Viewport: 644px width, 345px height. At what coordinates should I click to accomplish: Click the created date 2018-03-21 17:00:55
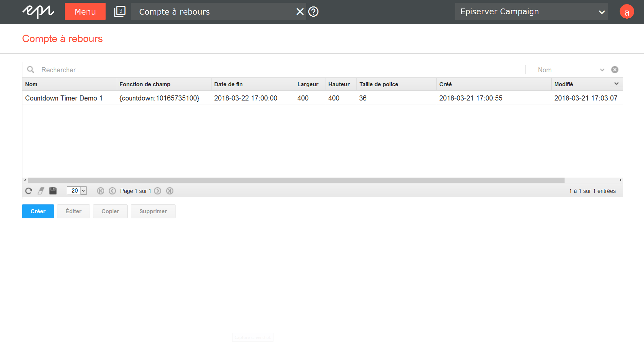[x=471, y=98]
